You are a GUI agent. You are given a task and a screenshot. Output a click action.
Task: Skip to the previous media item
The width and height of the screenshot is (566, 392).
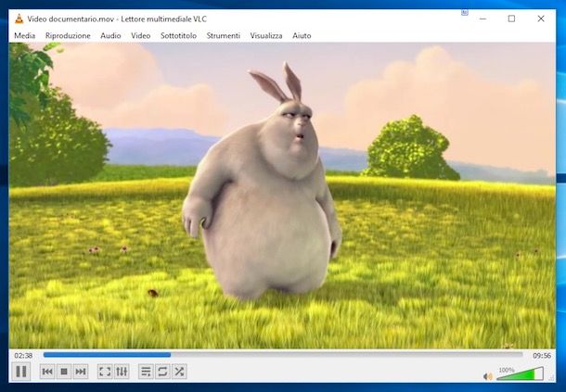click(47, 372)
